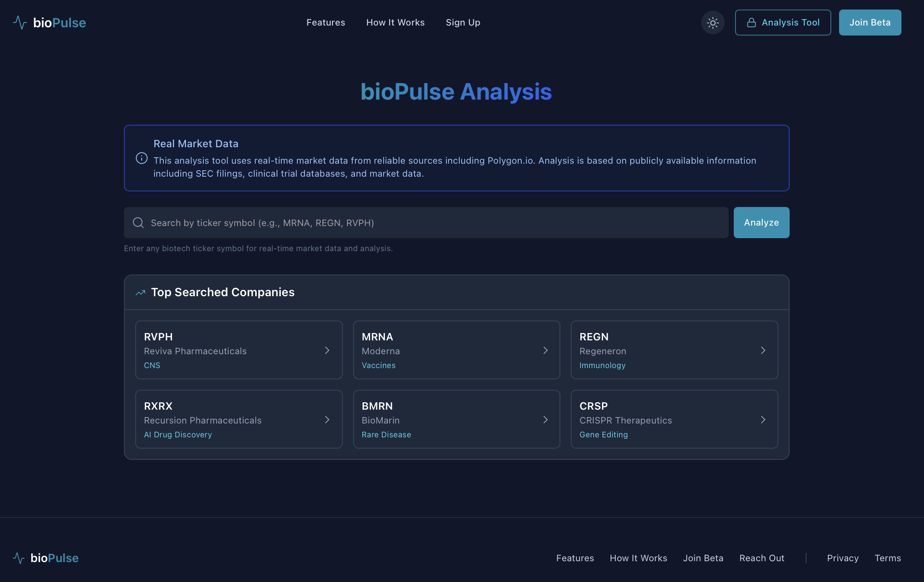Select BioMarin company name

pos(381,420)
